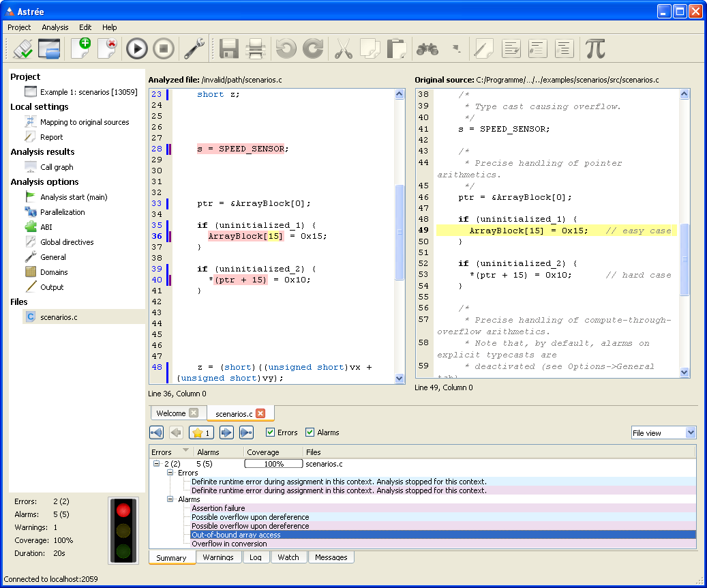
Task: Start the analysis with the play button
Action: [x=136, y=48]
